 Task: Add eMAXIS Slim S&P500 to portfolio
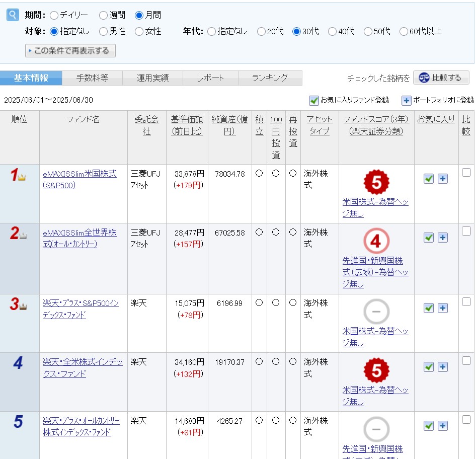443,179
